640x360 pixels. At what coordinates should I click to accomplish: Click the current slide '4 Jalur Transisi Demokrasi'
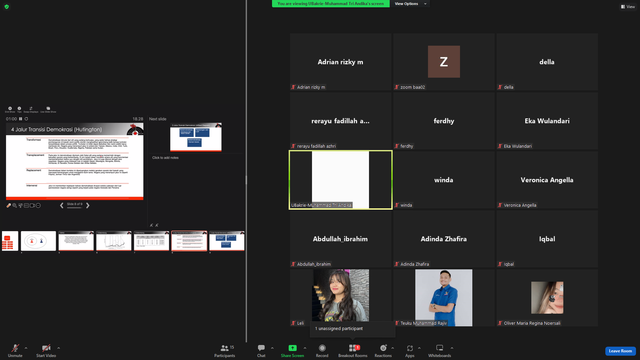click(75, 162)
